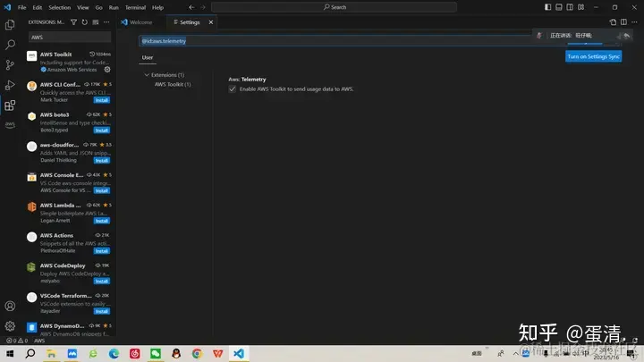The width and height of the screenshot is (644, 362).
Task: Select AWS DynamoDB extension in list
Action: (x=69, y=329)
